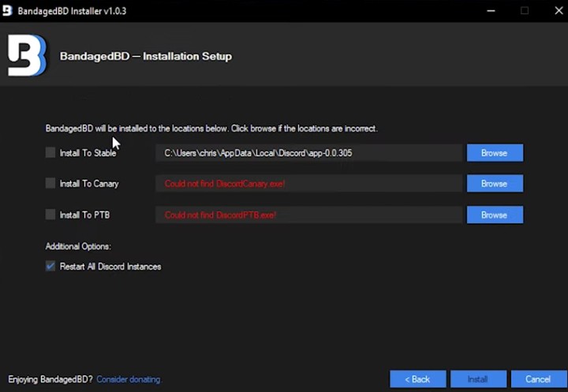Click Browse for the Stable install path
568x392 pixels.
(495, 153)
